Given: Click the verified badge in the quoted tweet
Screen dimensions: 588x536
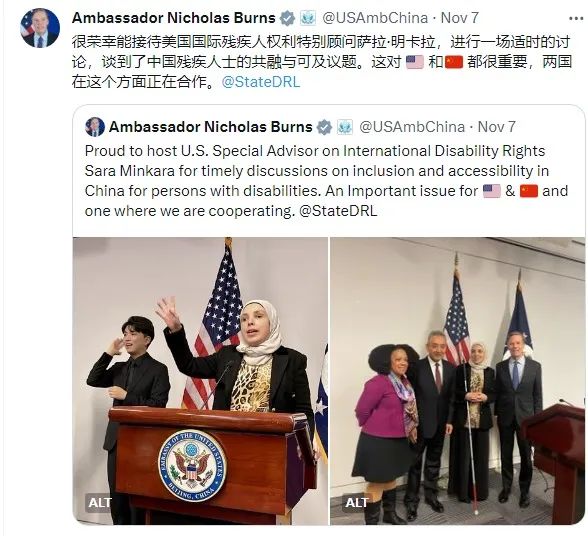Looking at the screenshot, I should coord(325,127).
